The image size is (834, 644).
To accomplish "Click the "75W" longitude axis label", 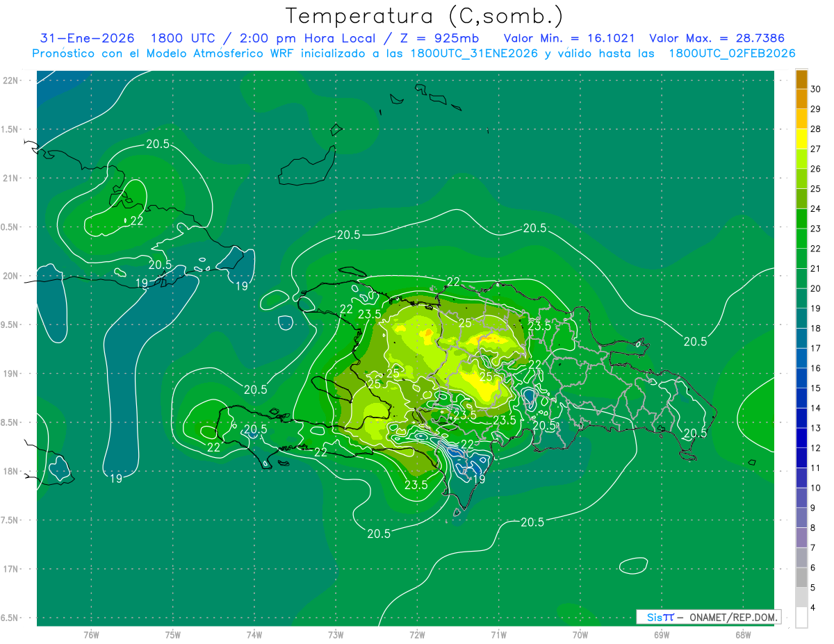I will click(x=173, y=635).
